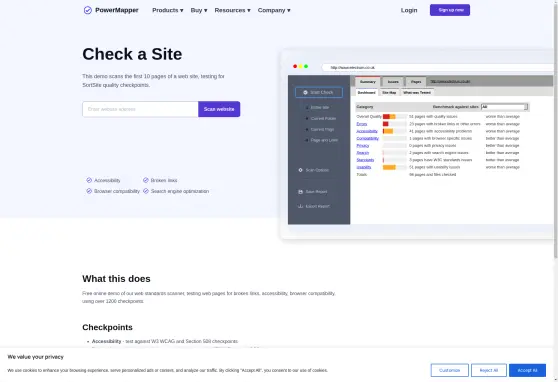Expand the Resources menu
The width and height of the screenshot is (558, 382).
coord(232,10)
